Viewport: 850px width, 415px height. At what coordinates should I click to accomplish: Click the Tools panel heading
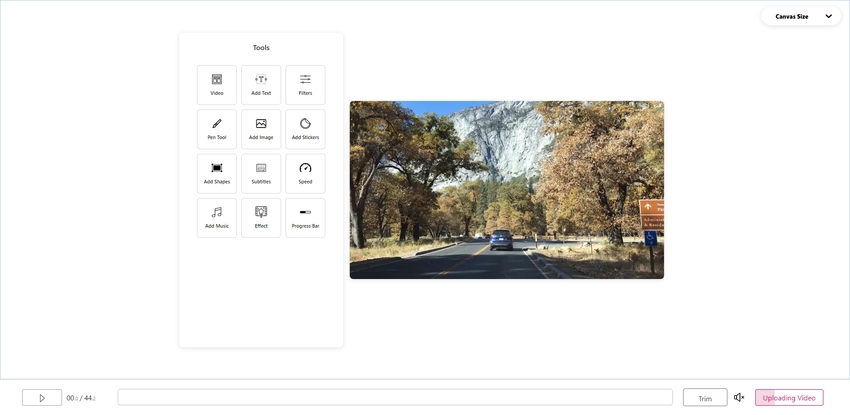coord(261,48)
